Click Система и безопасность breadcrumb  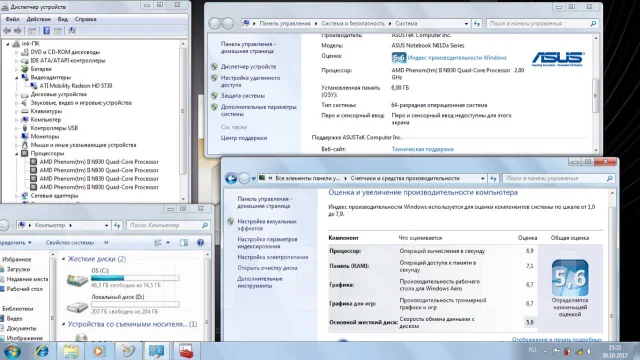[353, 24]
